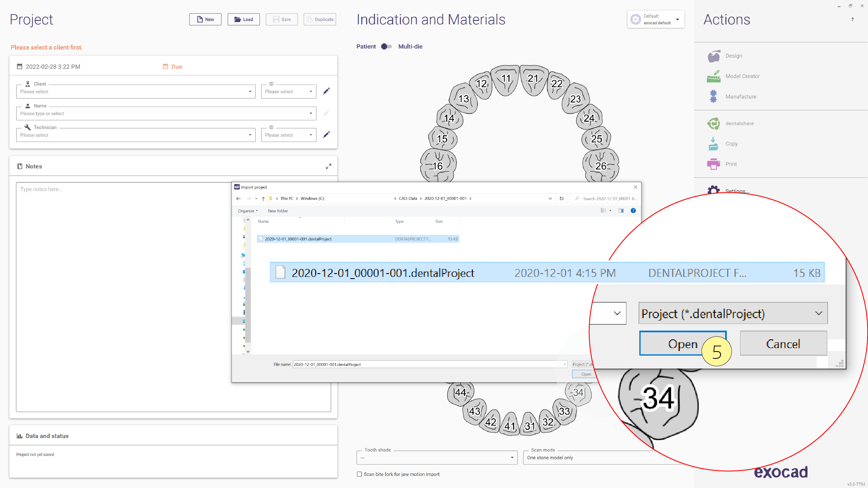Screen dimensions: 868x488
Task: Select tooth 25 on the chart
Action: (x=596, y=139)
